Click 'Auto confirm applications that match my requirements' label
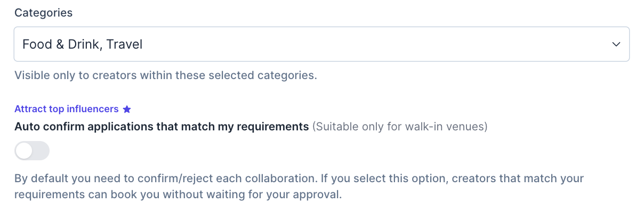This screenshot has width=644, height=218. [162, 127]
